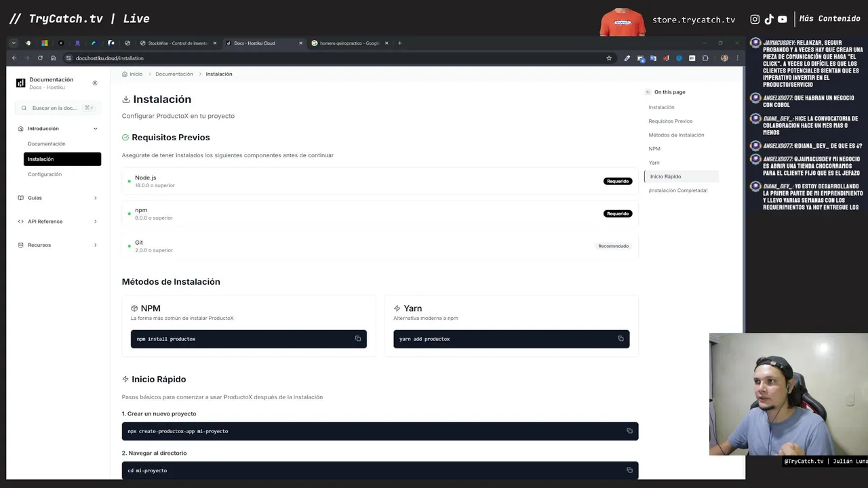Screen dimensions: 868x488
Task: Expand the Recursos sidebar section
Action: [x=58, y=245]
